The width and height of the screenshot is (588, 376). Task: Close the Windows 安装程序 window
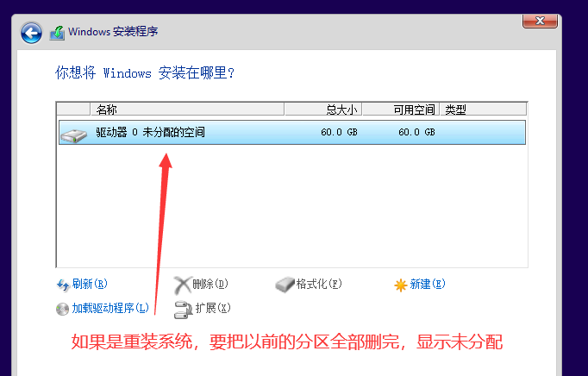[x=540, y=21]
